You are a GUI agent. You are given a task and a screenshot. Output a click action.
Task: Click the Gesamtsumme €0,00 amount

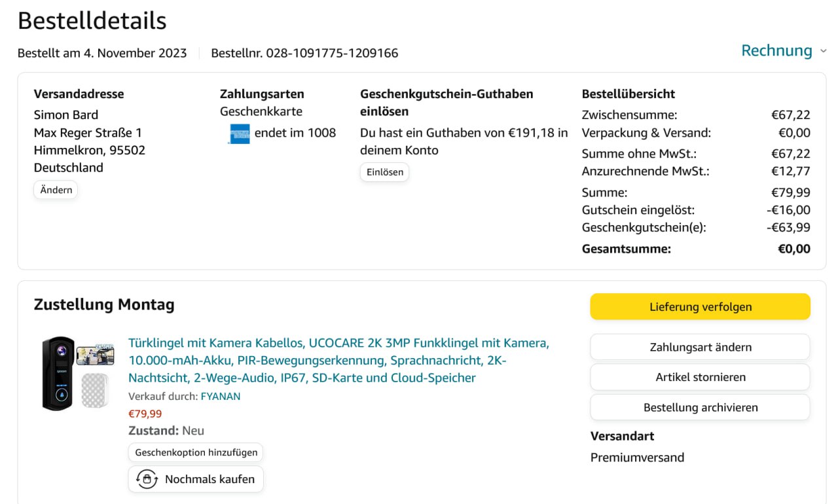(x=793, y=249)
